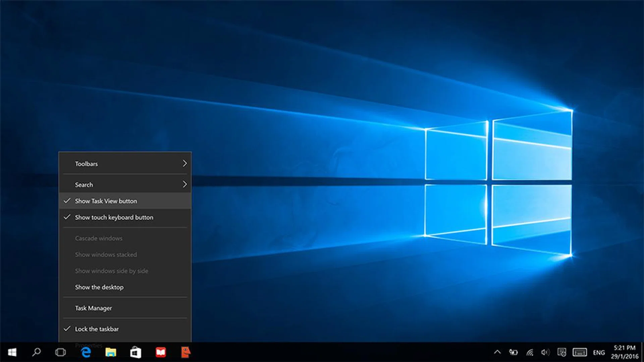
Task: Open the Windows Store app
Action: (136, 352)
